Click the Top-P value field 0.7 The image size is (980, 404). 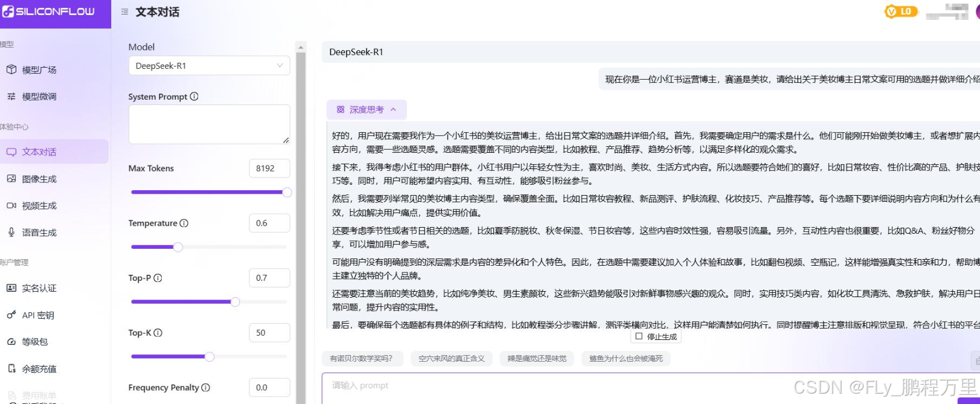269,278
